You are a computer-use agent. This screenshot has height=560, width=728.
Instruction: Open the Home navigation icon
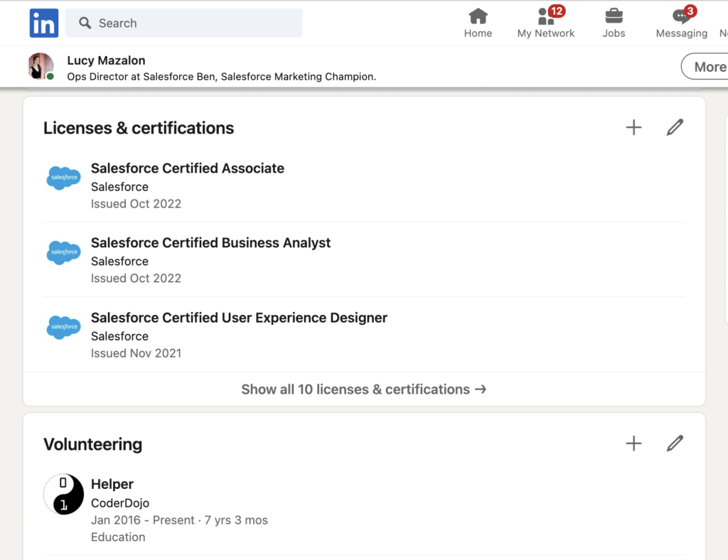click(x=478, y=22)
